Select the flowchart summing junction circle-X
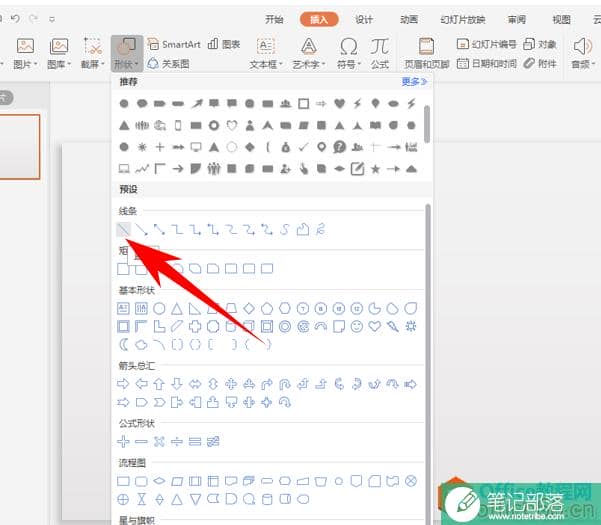This screenshot has height=525, width=601. tap(411, 481)
